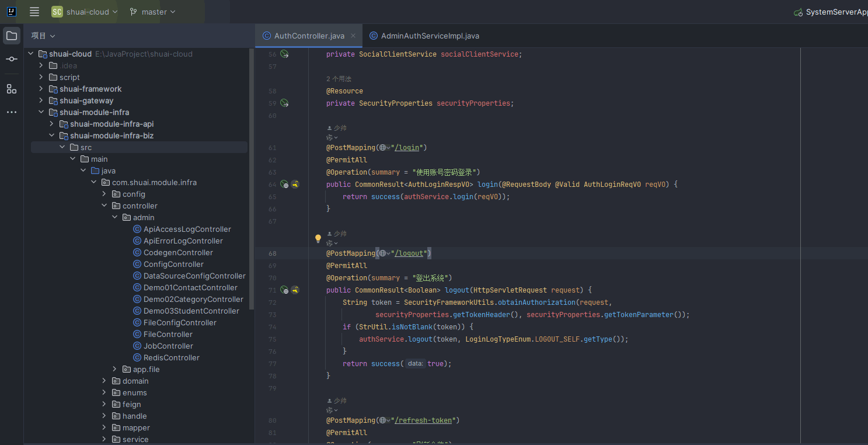Image resolution: width=868 pixels, height=445 pixels.
Task: Open the hamburger main menu
Action: tap(34, 12)
